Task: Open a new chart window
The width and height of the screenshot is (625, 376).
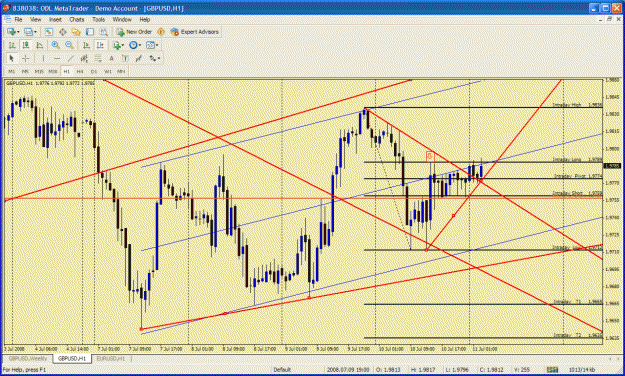Action: (11, 32)
